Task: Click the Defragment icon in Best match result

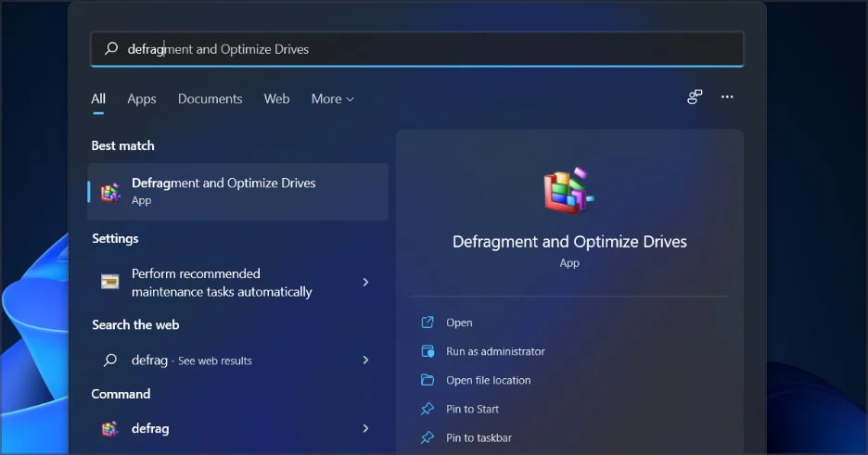Action: click(x=111, y=192)
